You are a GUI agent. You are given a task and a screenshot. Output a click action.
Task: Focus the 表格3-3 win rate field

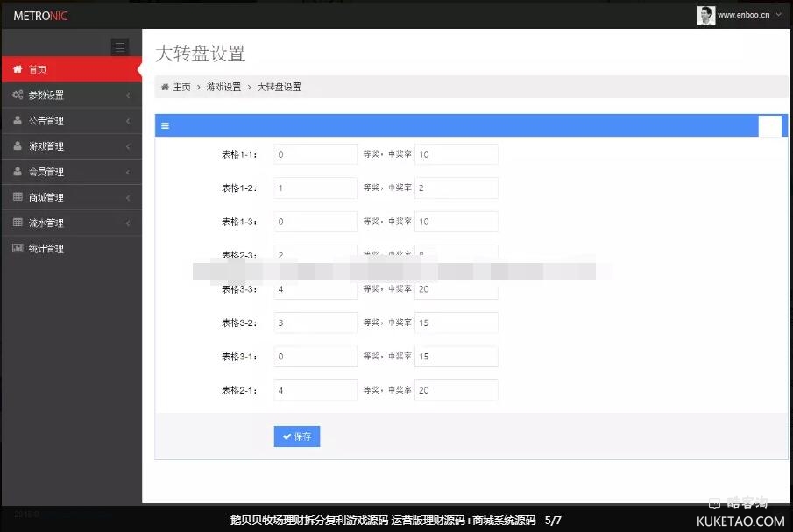[457, 289]
